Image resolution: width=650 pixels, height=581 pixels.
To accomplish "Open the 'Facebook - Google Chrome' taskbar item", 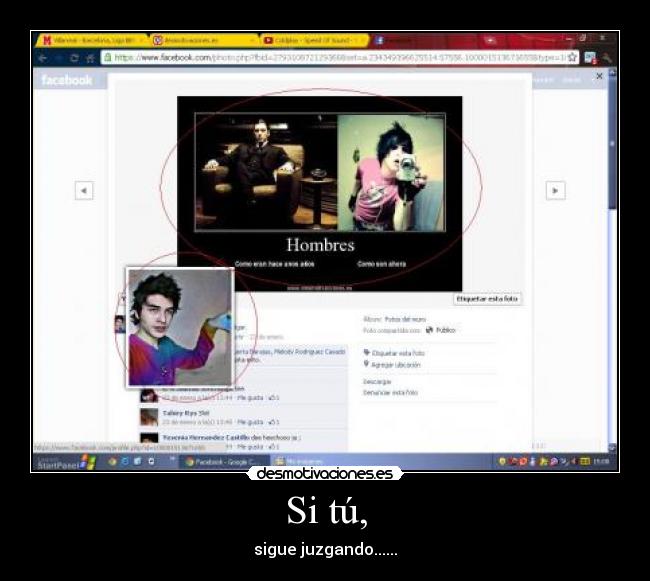I will coord(224,462).
